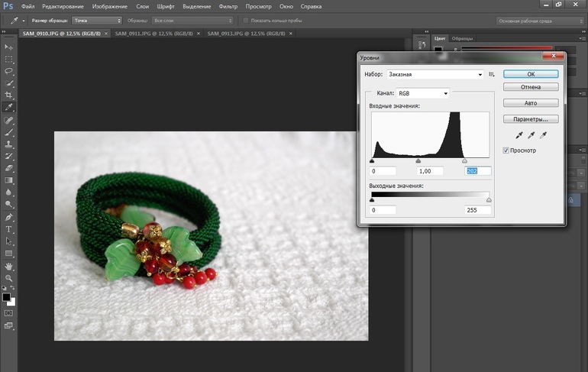Open the preset options icon next to Набор
Screen dimensions: 588x372
click(x=492, y=74)
